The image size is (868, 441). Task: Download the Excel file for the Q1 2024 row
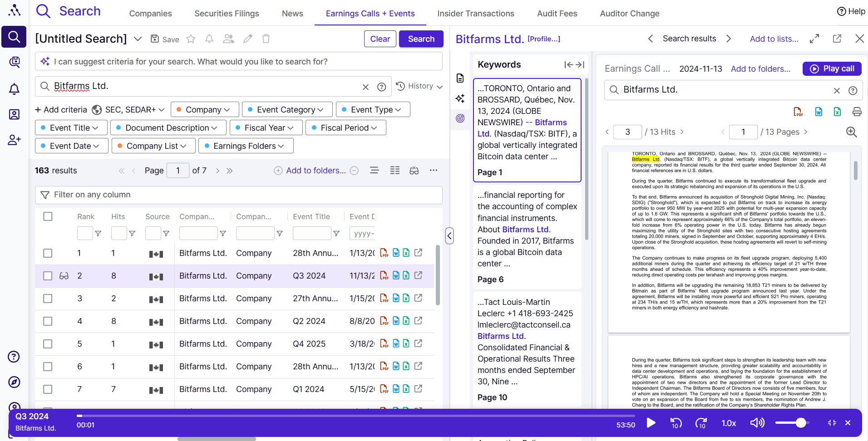point(406,389)
